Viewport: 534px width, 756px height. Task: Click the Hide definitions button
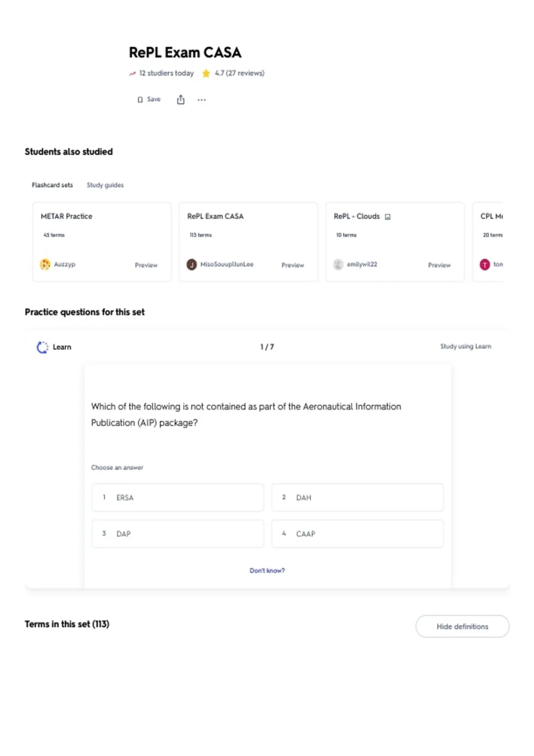[x=462, y=626]
